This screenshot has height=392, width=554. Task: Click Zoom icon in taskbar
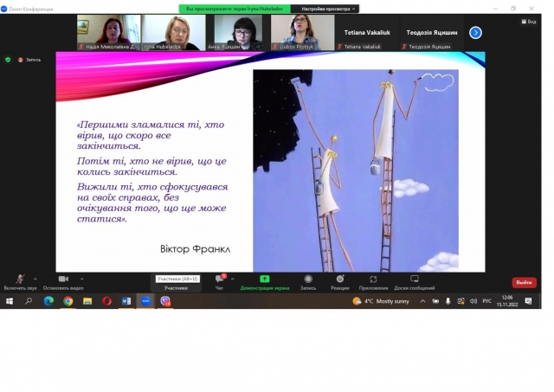146,301
